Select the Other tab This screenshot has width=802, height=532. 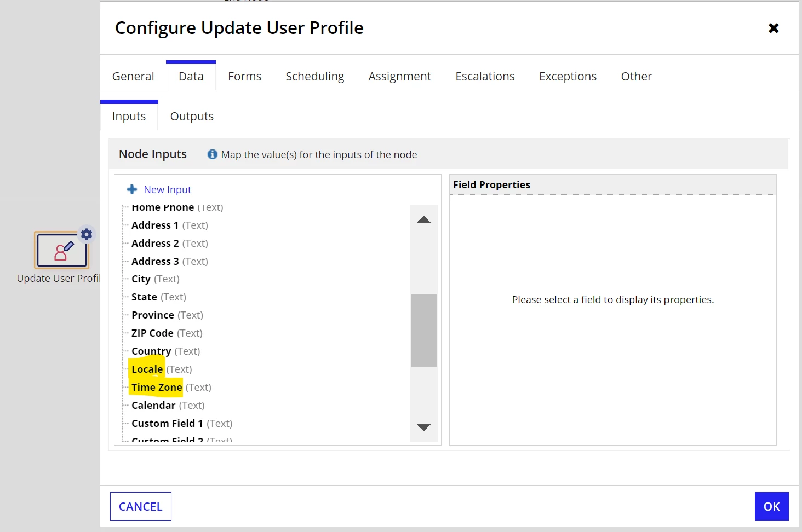(636, 77)
